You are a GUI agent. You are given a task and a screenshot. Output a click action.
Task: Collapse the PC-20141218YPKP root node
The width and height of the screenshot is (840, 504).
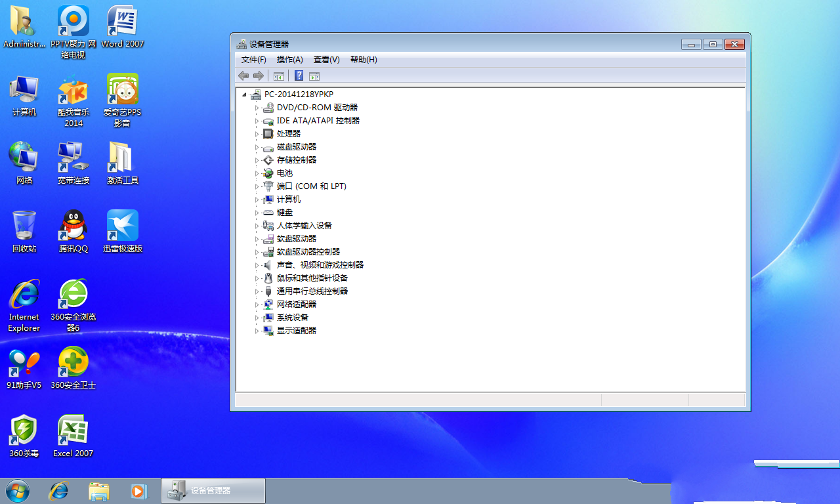[x=245, y=94]
